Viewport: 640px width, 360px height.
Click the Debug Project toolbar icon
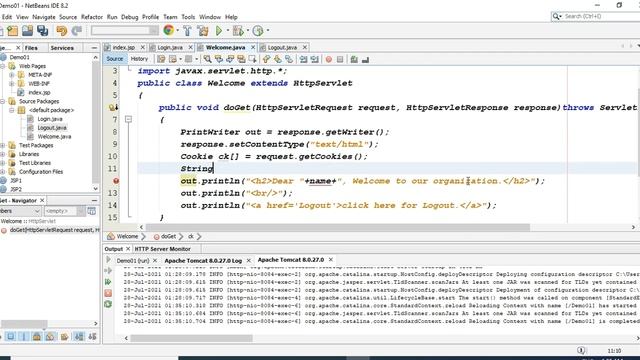pos(238,31)
